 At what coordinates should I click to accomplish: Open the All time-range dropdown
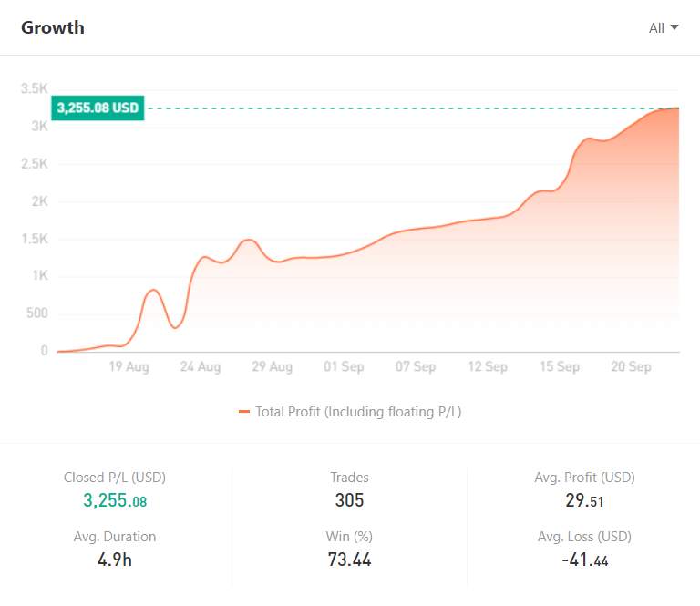664,28
